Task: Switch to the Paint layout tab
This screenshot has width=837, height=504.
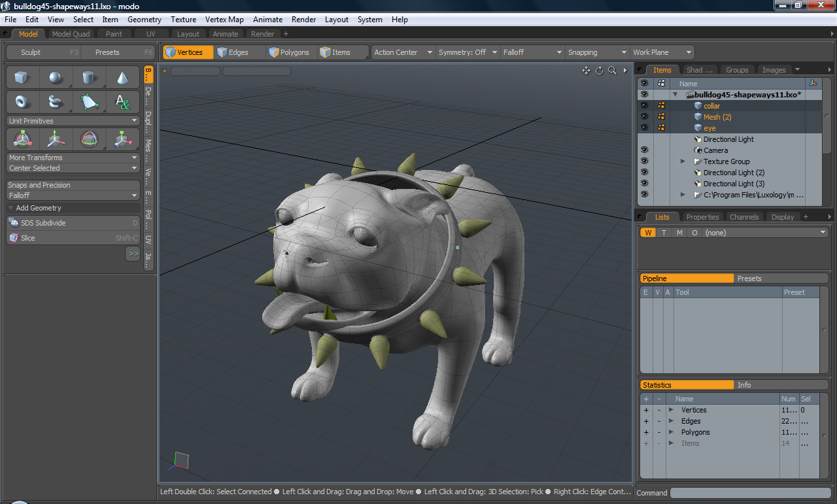Action: 114,34
